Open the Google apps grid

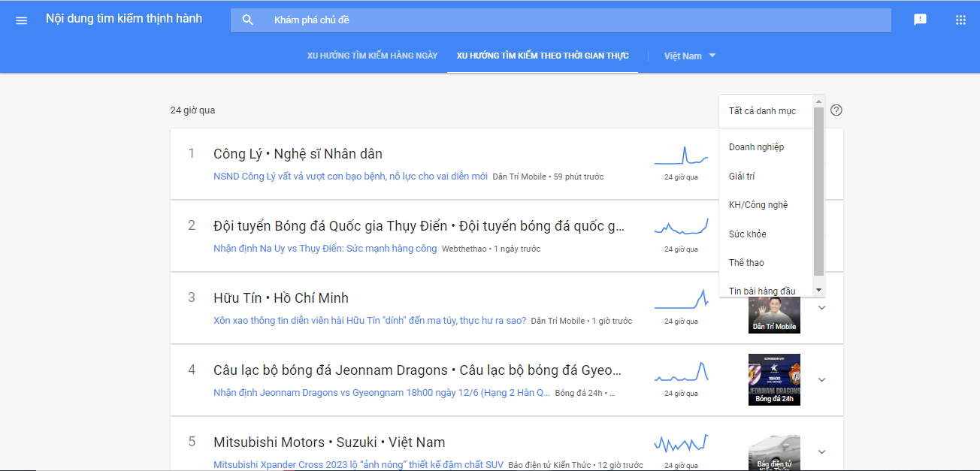coord(960,20)
